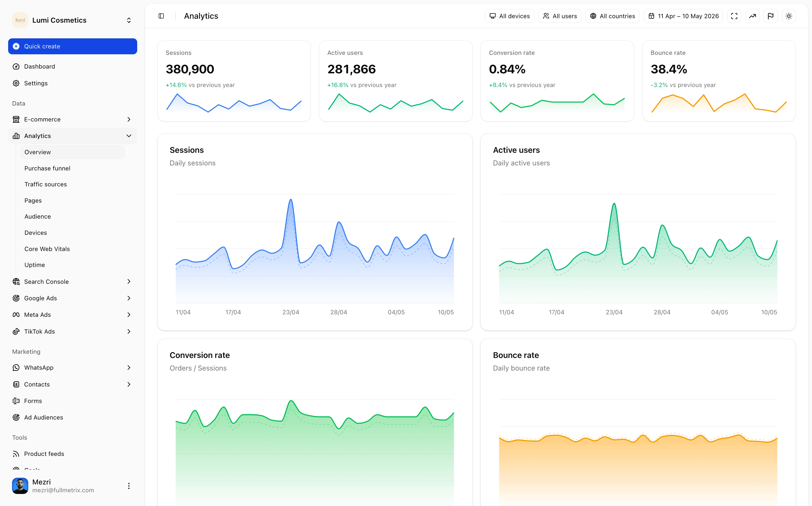Click the Quick create button

tap(73, 46)
